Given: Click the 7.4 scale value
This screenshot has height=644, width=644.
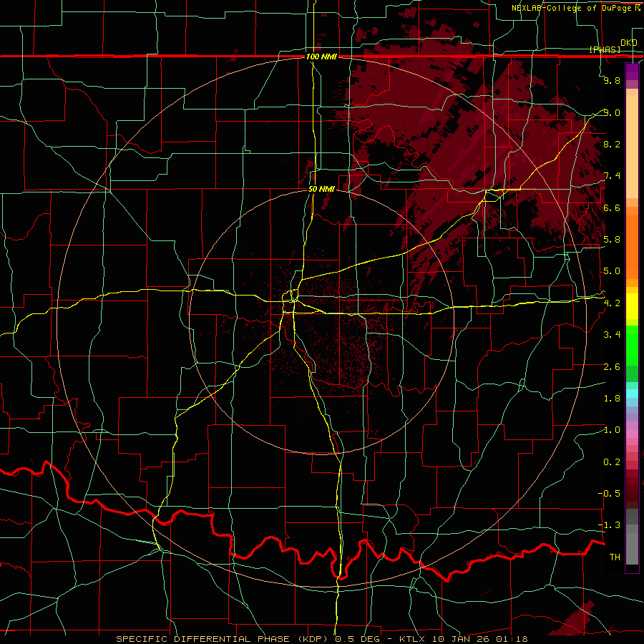Looking at the screenshot, I should tap(612, 176).
